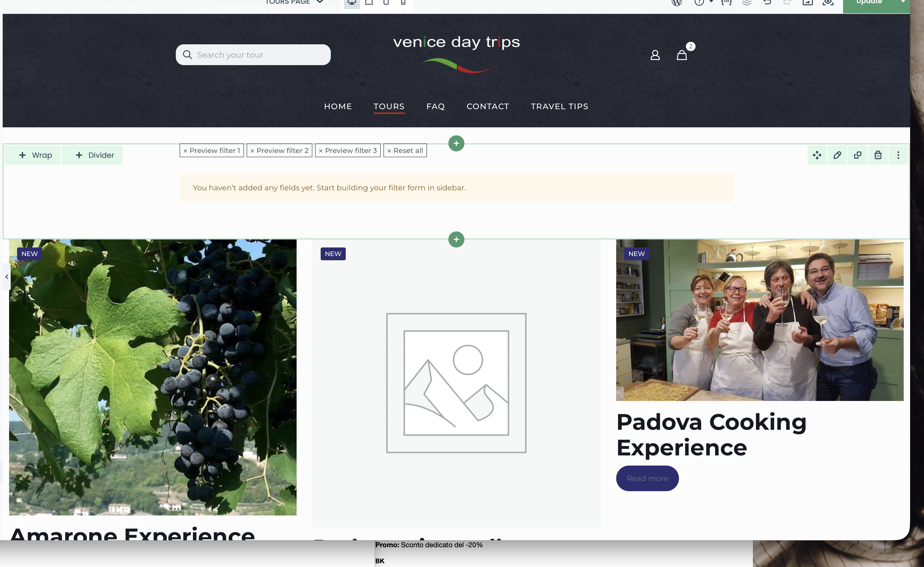Toggle the eye preview icon in toolbar

point(828,2)
